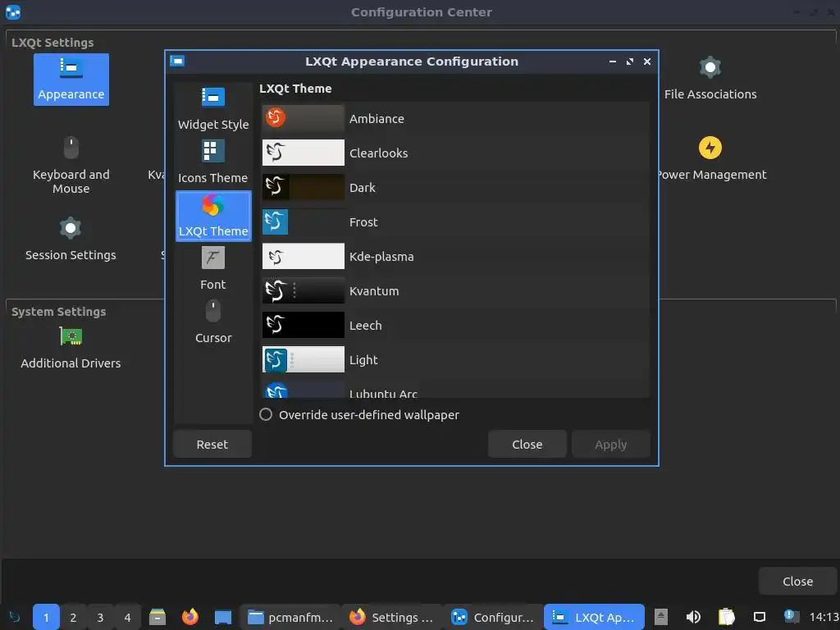Switch to virtual desktop 1

pyautogui.click(x=46, y=617)
